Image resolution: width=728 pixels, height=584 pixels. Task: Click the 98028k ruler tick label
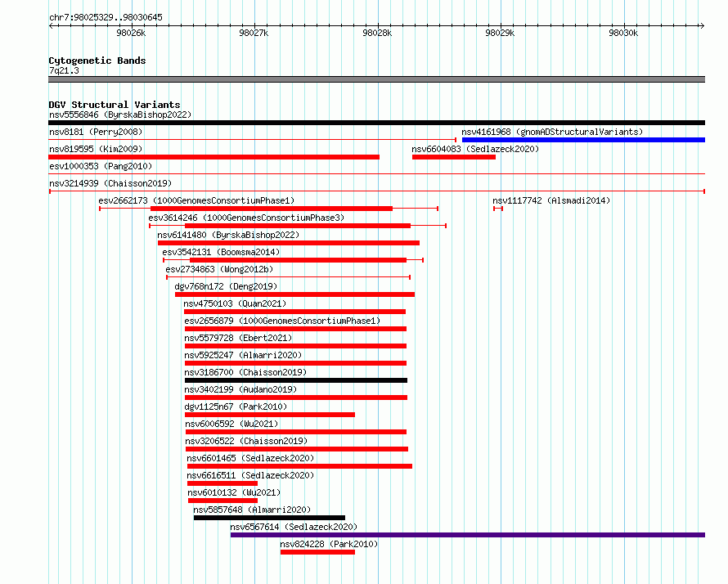click(x=377, y=33)
